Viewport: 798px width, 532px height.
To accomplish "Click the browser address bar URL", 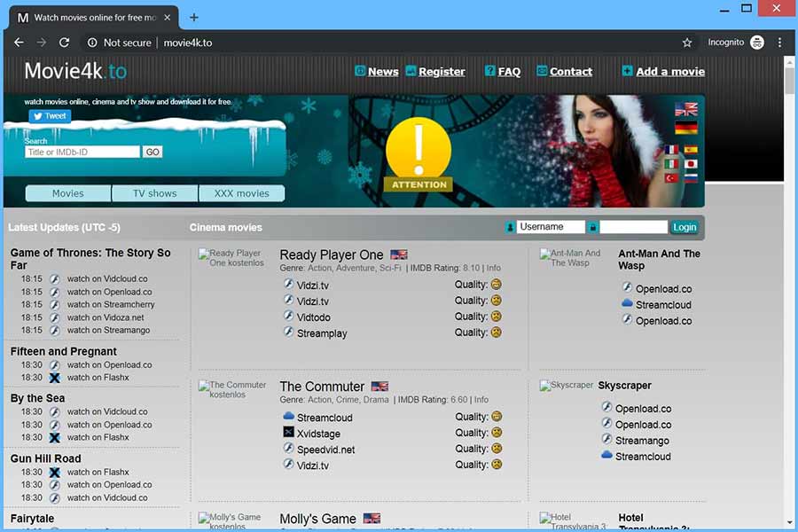I will (x=188, y=43).
